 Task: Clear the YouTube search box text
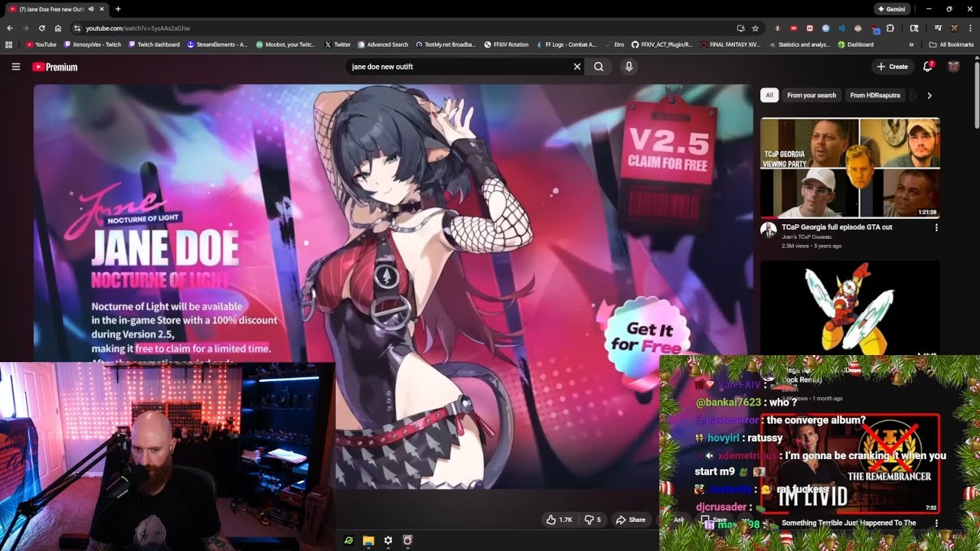tap(577, 67)
